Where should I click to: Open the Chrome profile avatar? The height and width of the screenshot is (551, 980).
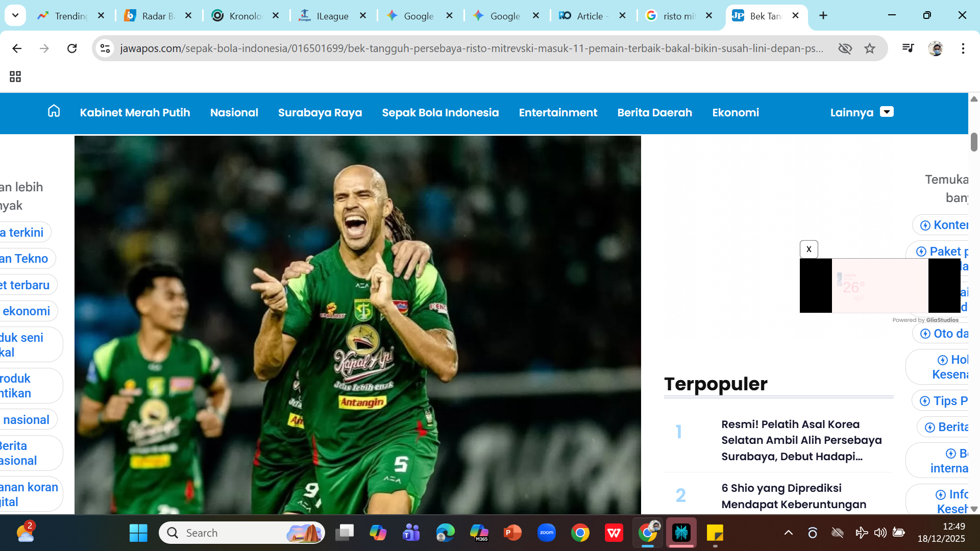936,48
